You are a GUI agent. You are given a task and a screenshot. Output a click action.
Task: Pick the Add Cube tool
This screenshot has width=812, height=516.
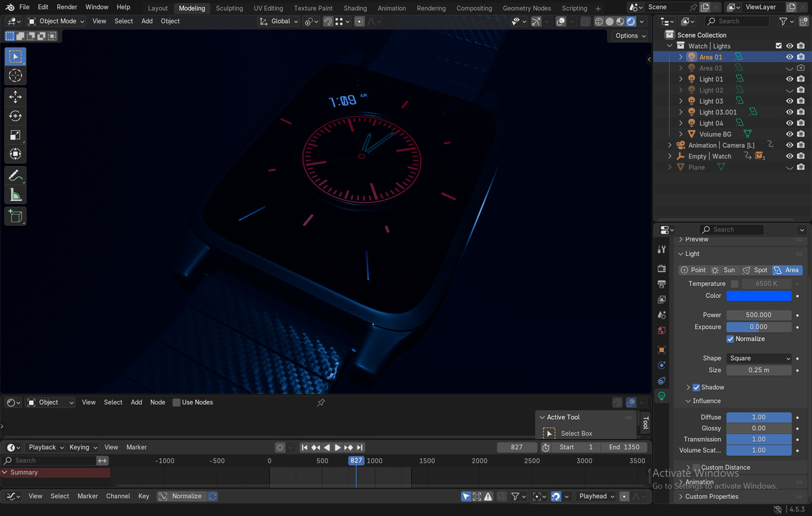click(16, 216)
